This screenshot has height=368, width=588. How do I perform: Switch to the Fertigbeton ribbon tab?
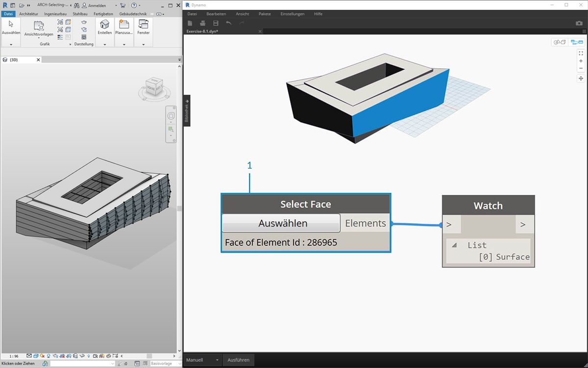(x=103, y=14)
